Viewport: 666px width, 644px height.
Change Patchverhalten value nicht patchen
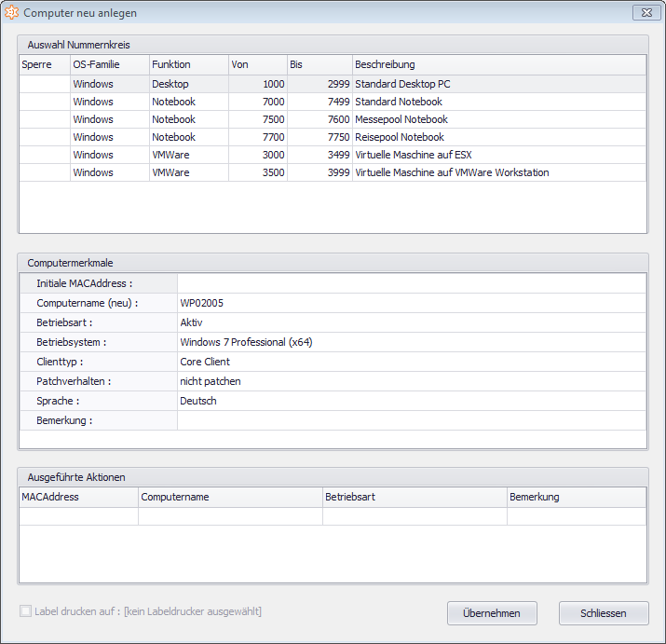click(x=410, y=381)
